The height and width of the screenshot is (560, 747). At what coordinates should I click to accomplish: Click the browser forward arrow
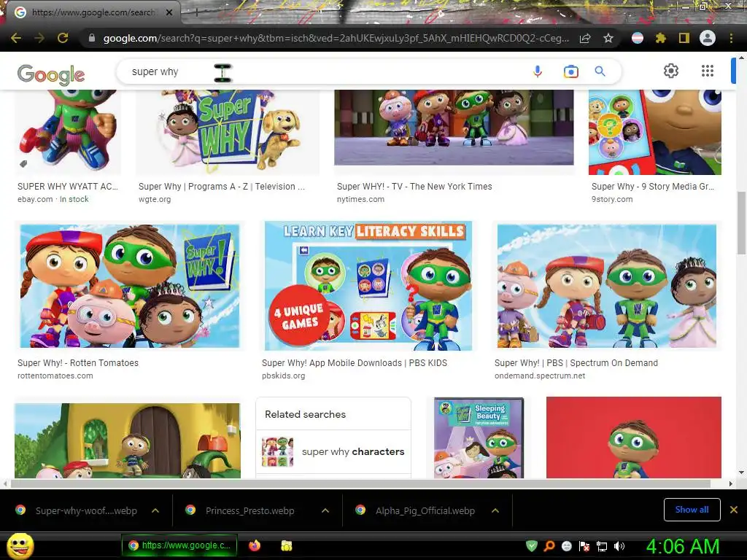click(x=39, y=38)
